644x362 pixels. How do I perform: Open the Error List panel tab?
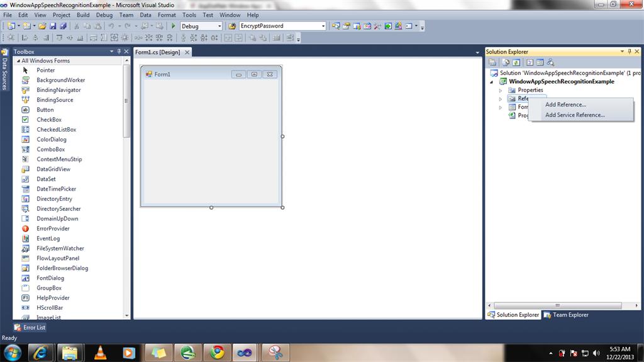(30, 327)
